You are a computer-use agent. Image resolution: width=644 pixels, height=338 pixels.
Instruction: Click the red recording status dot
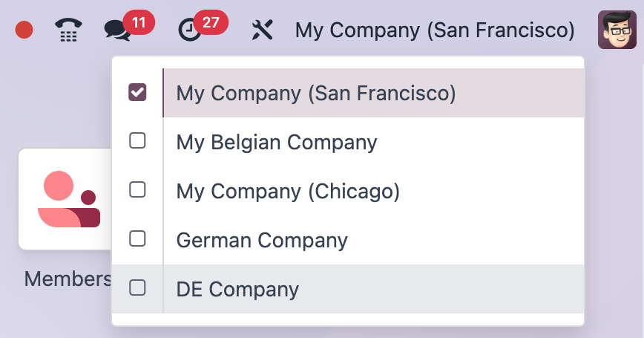pos(24,30)
